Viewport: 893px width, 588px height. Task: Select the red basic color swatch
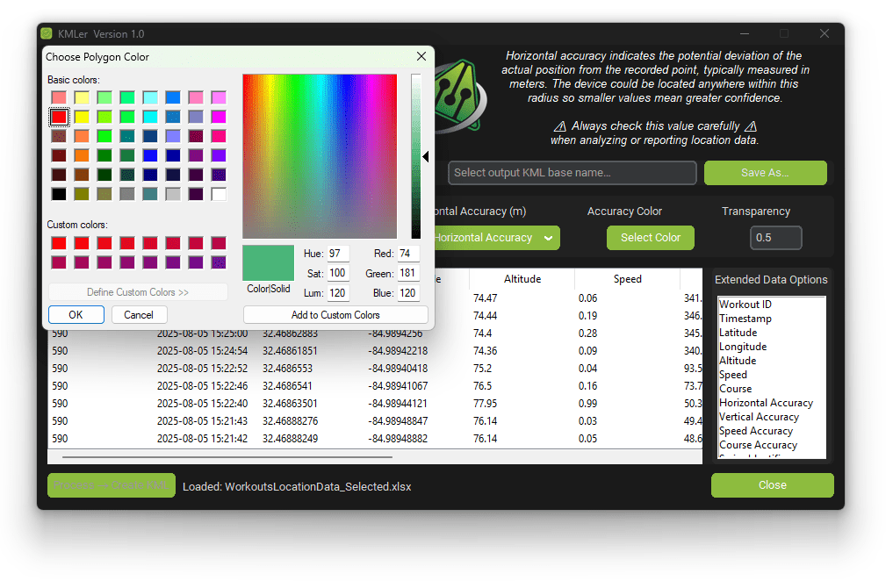[59, 117]
